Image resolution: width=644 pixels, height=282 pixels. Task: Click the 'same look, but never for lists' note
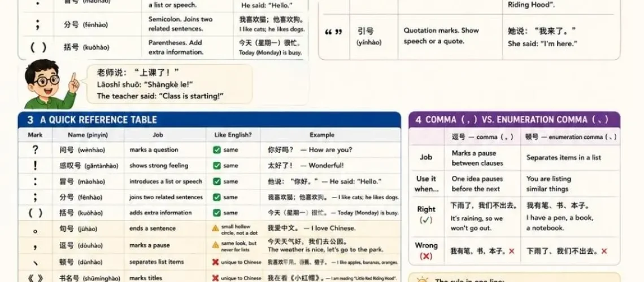tap(238, 246)
